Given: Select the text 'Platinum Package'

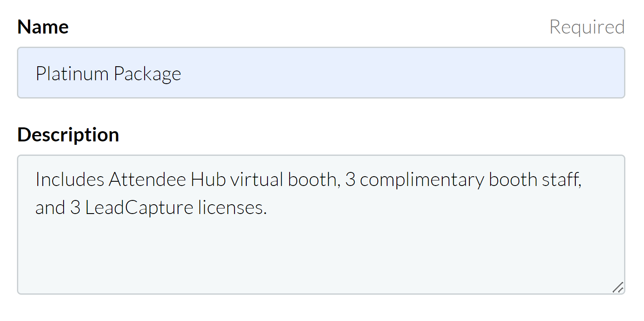Looking at the screenshot, I should 108,73.
